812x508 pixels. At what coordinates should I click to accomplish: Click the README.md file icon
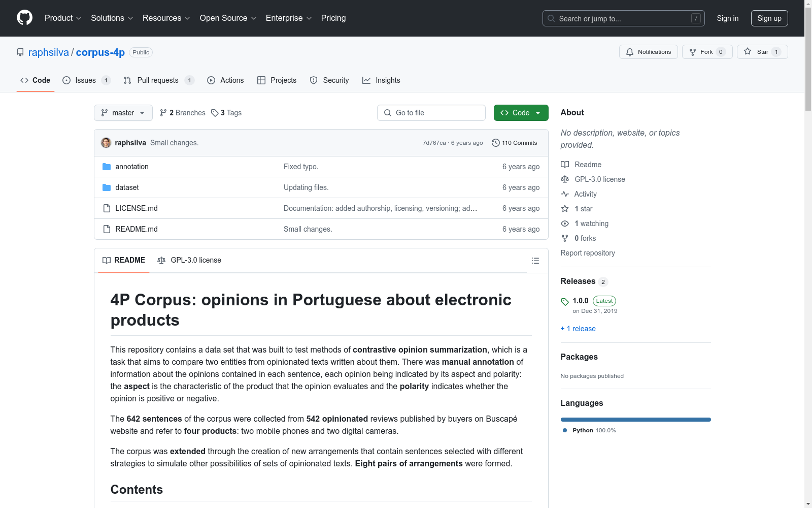pyautogui.click(x=107, y=229)
